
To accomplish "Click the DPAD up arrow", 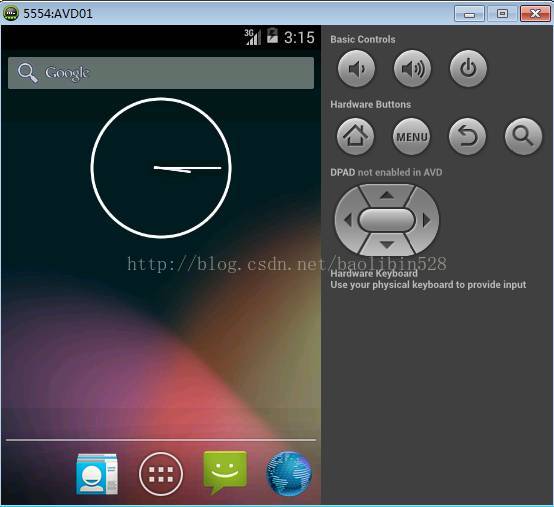I will click(387, 195).
